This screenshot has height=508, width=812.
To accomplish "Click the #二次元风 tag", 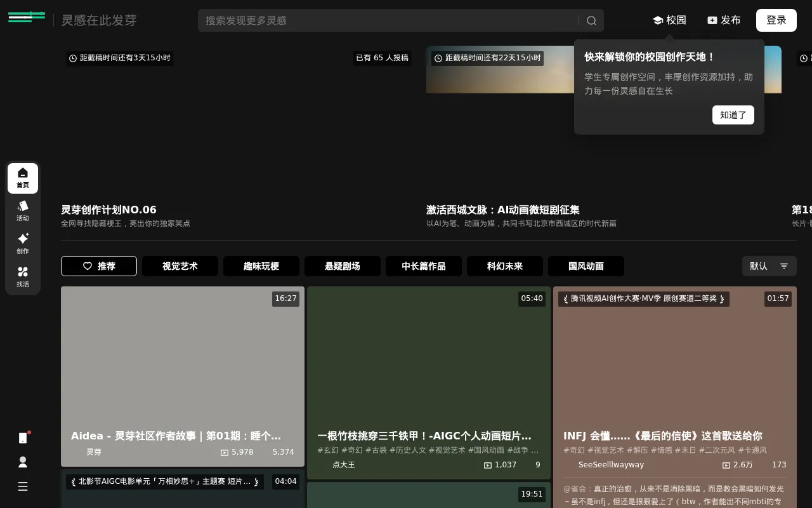I will (717, 450).
